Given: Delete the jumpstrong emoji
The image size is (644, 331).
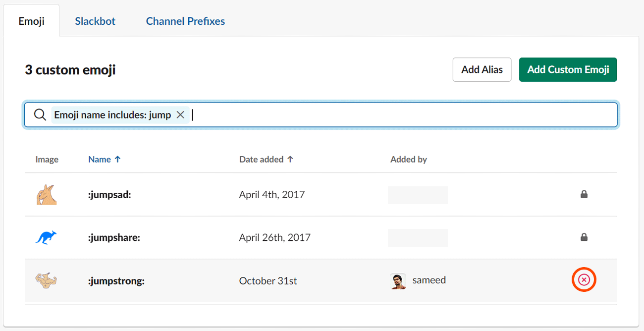Looking at the screenshot, I should tap(584, 279).
